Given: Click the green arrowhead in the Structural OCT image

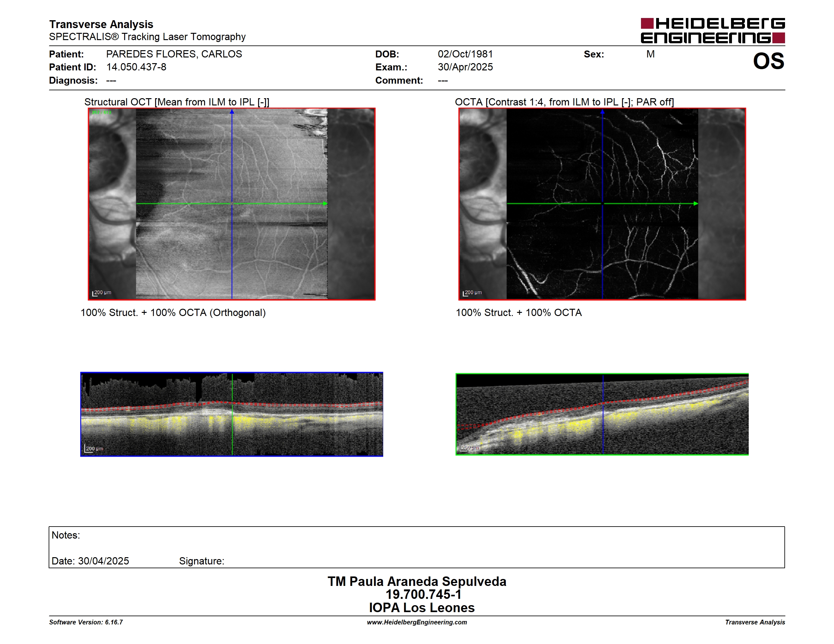Looking at the screenshot, I should 325,204.
